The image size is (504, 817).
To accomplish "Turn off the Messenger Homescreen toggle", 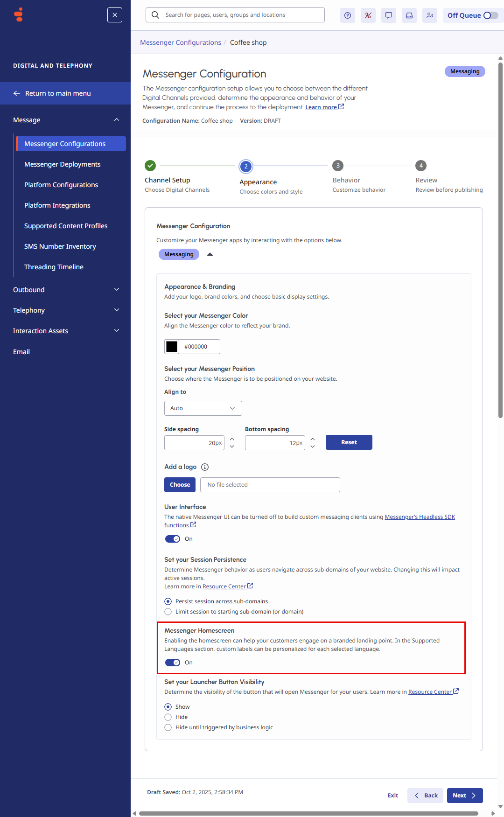I will 173,663.
